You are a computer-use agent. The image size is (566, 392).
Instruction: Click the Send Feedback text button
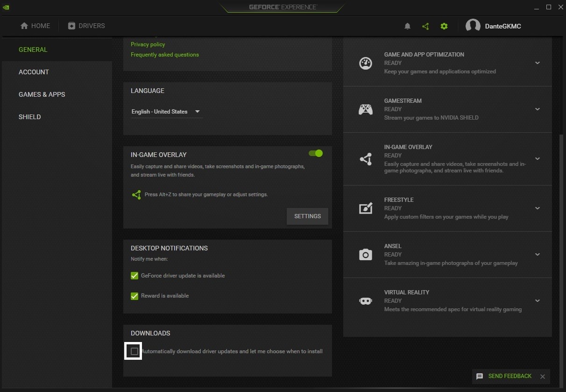pyautogui.click(x=510, y=376)
